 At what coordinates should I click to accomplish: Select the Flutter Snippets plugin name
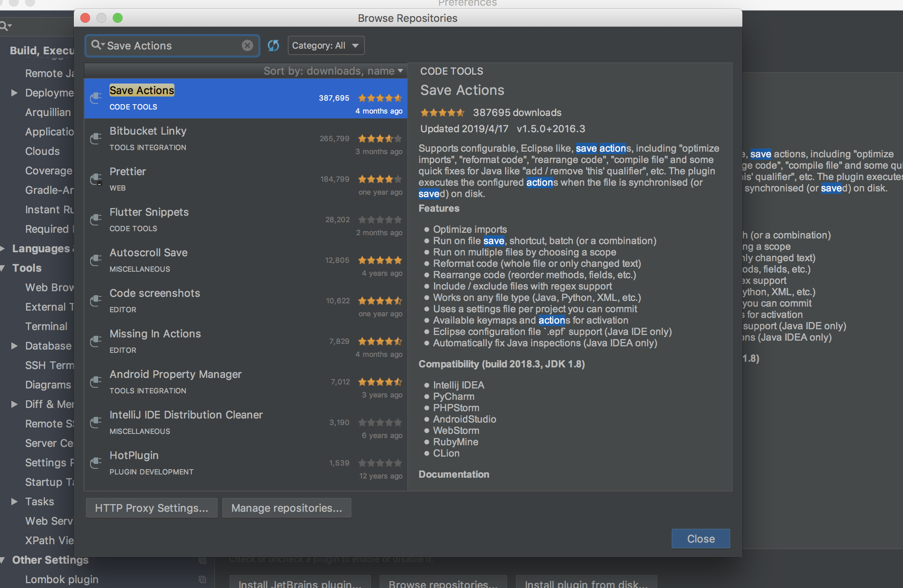click(x=149, y=212)
